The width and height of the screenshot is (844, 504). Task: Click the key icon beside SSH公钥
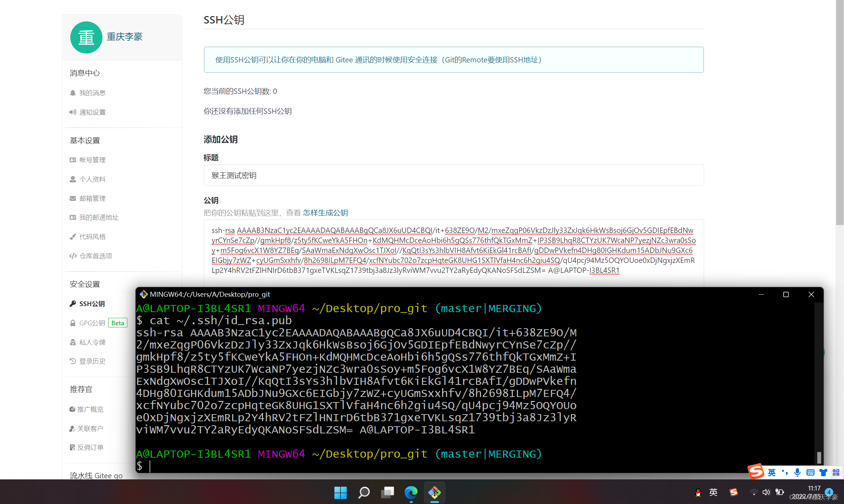pos(73,304)
